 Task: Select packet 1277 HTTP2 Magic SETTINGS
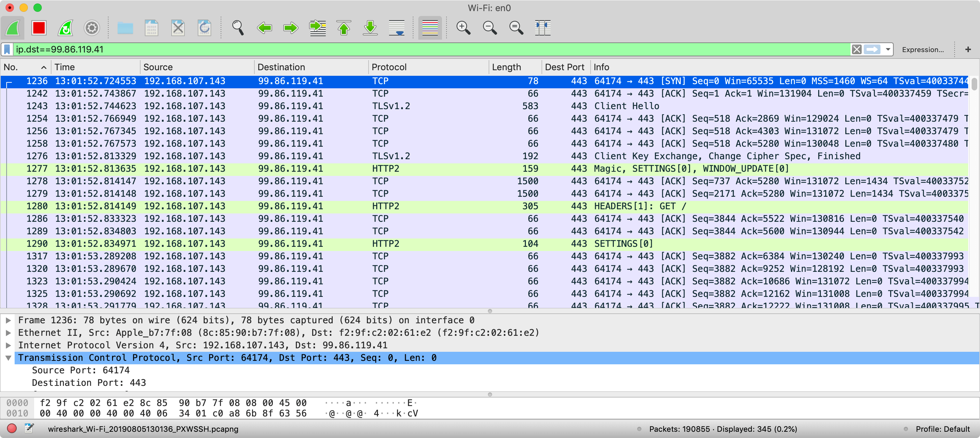tap(485, 169)
